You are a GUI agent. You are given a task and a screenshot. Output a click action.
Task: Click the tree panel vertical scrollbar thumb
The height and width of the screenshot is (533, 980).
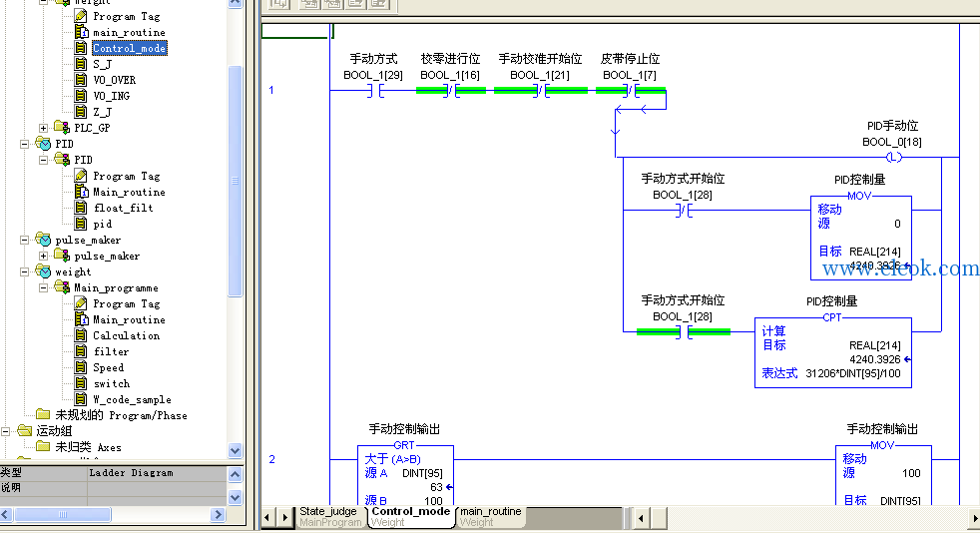click(x=235, y=181)
